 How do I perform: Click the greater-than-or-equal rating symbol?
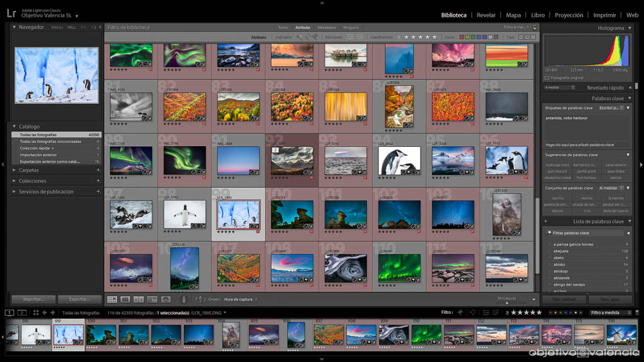pos(398,37)
